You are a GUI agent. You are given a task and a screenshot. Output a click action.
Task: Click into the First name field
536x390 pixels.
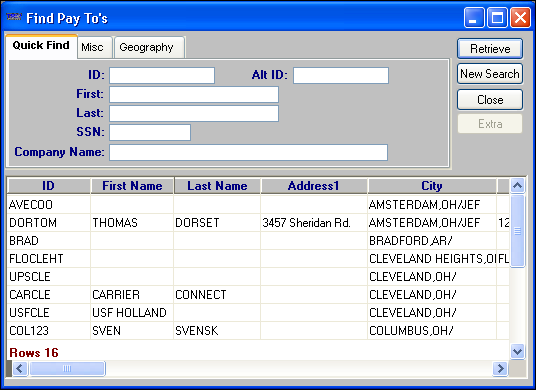coord(194,94)
